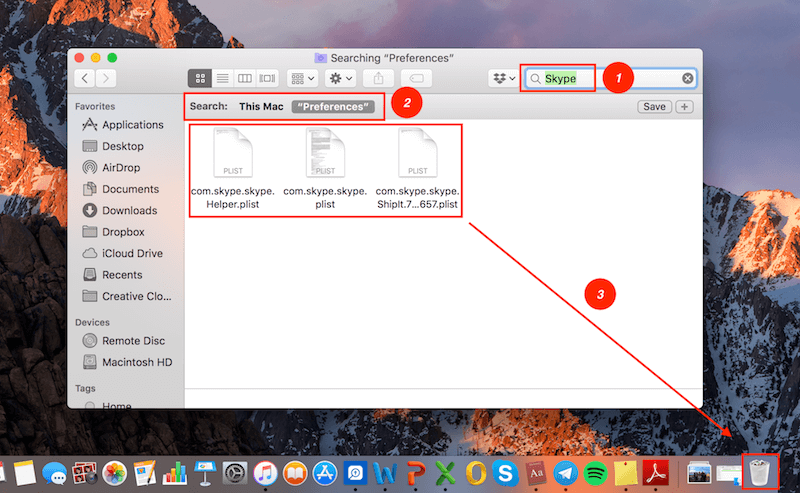Add a search criteria row
Screen dimensions: 800x493
(684, 106)
